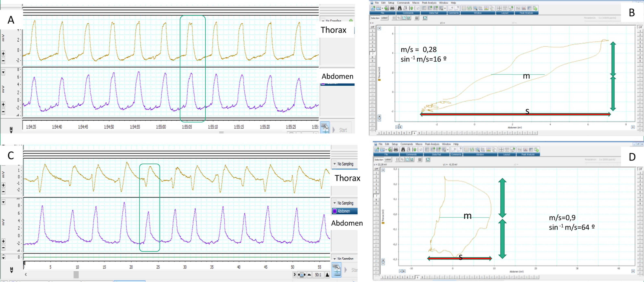This screenshot has width=644, height=282.
Task: Click the scroll/review mode icon beside Start in panel C
Action: tap(337, 270)
